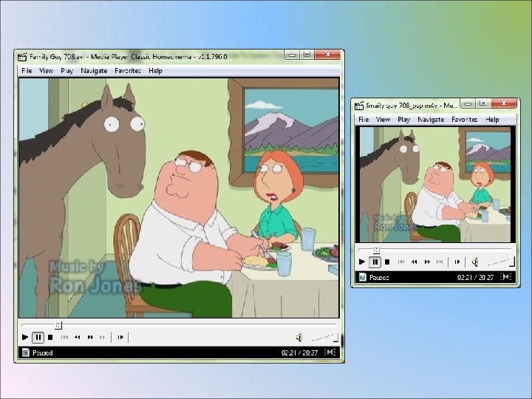
Task: Click the seek bar thumb in small player
Action: click(376, 250)
